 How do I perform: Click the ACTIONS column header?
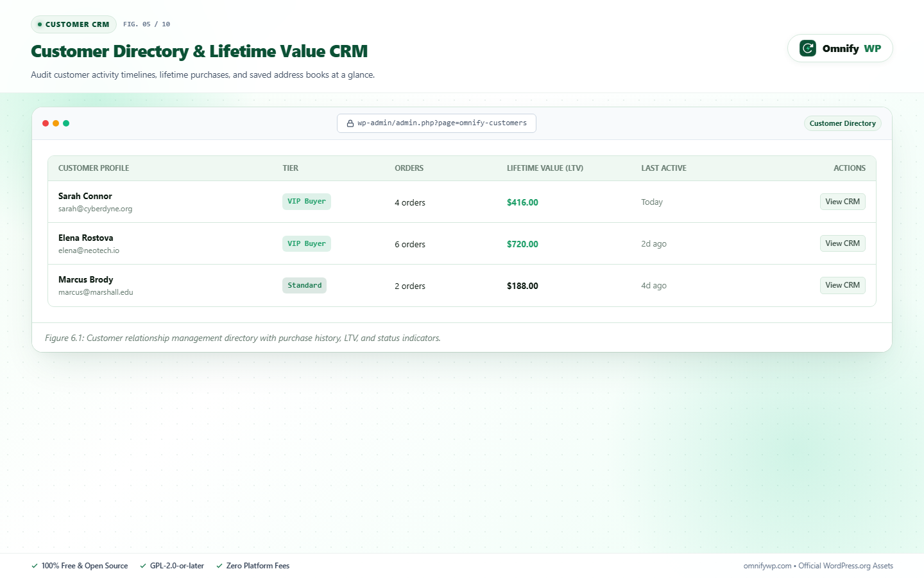pyautogui.click(x=850, y=168)
